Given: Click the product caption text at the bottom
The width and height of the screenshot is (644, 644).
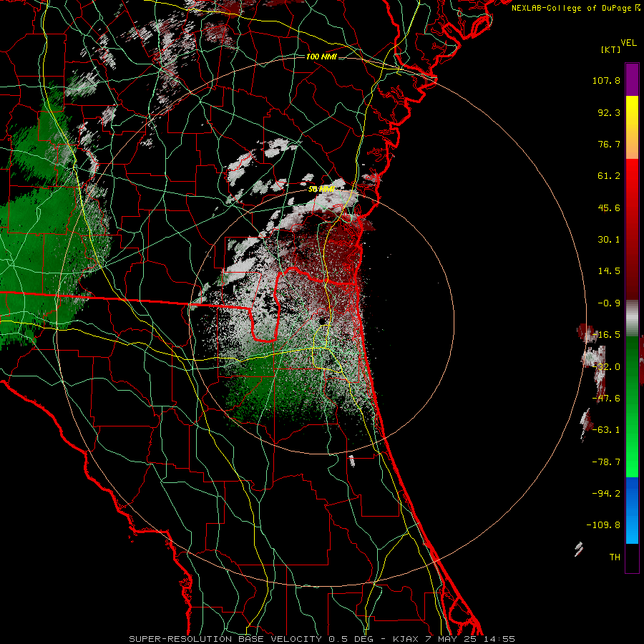Looking at the screenshot, I should click(322, 639).
